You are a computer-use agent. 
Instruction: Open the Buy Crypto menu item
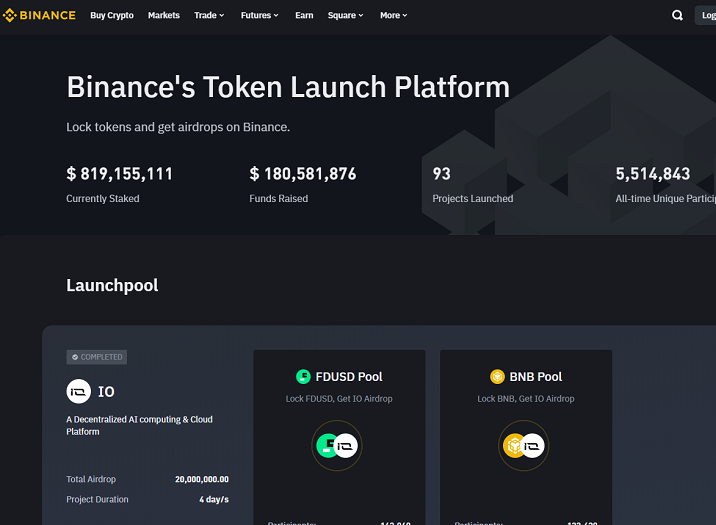point(112,15)
